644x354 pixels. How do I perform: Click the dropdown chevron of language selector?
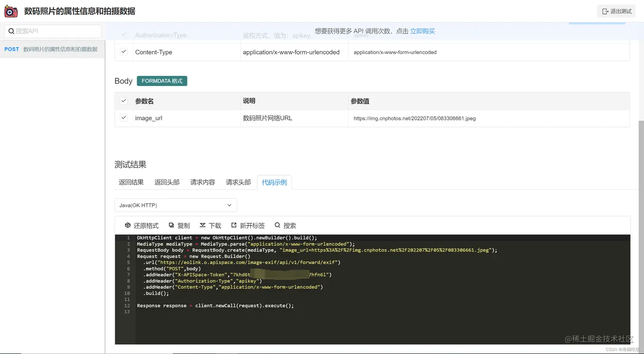(x=229, y=205)
